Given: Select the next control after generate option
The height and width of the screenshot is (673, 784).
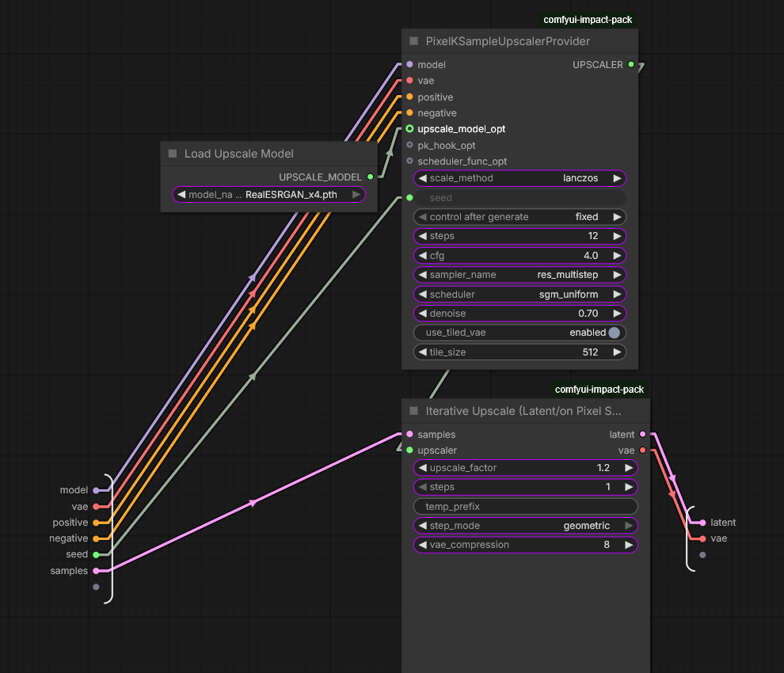Looking at the screenshot, I should (617, 217).
